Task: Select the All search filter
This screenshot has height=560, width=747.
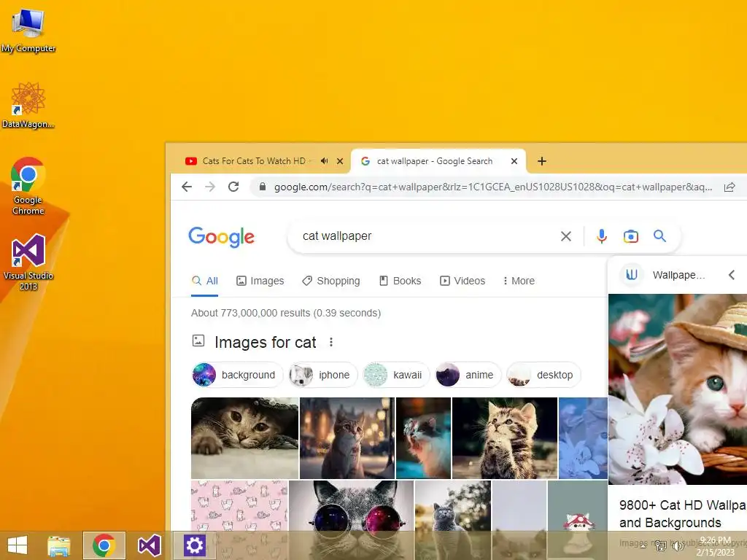Action: point(204,281)
